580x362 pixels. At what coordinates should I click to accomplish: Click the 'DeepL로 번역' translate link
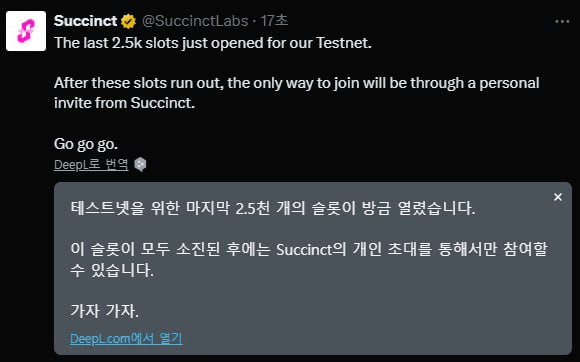point(91,165)
